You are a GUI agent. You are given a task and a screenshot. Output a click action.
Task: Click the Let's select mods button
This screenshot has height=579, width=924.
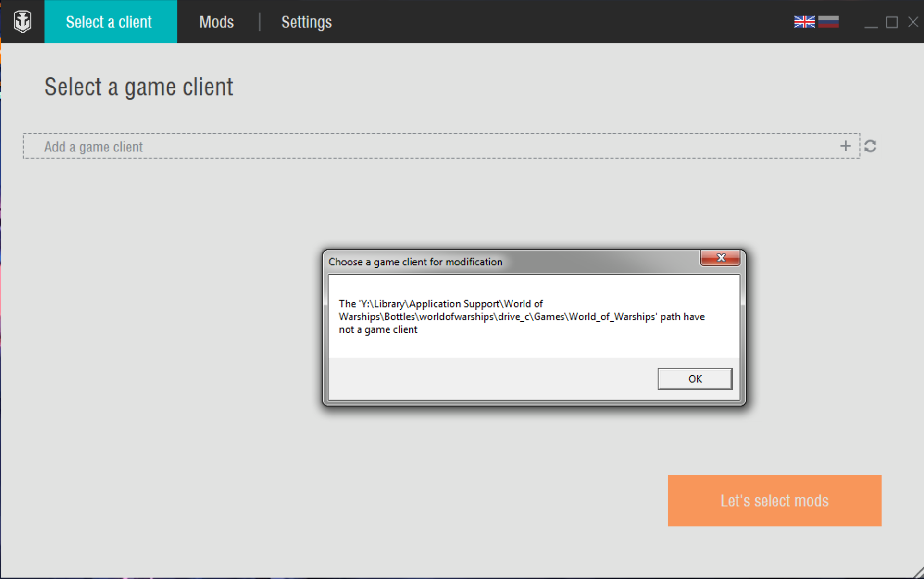coord(774,501)
